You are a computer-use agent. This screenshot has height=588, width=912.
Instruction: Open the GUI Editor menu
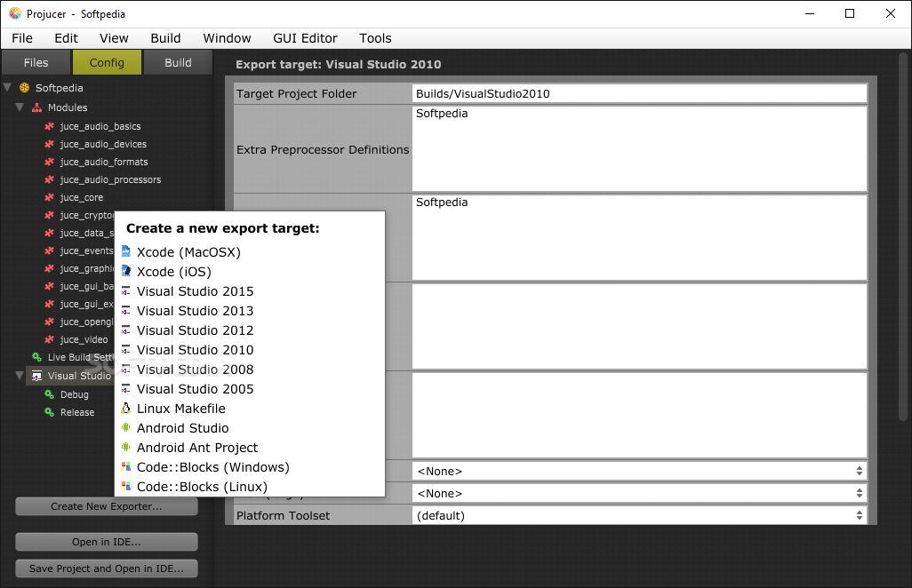(306, 38)
